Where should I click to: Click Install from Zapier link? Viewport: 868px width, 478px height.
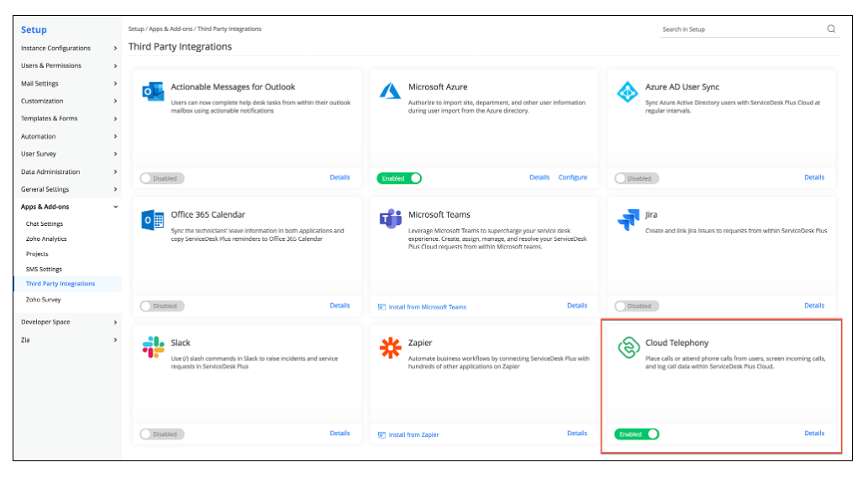413,435
